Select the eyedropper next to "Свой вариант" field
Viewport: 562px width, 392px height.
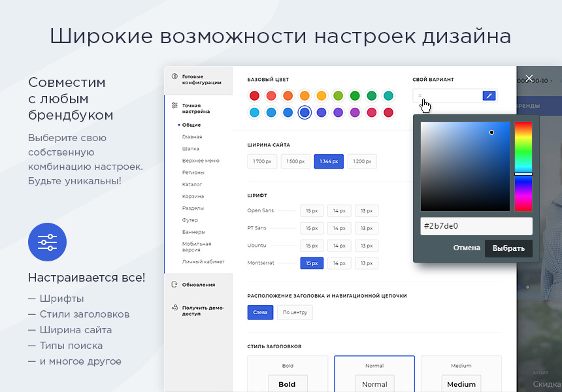488,95
